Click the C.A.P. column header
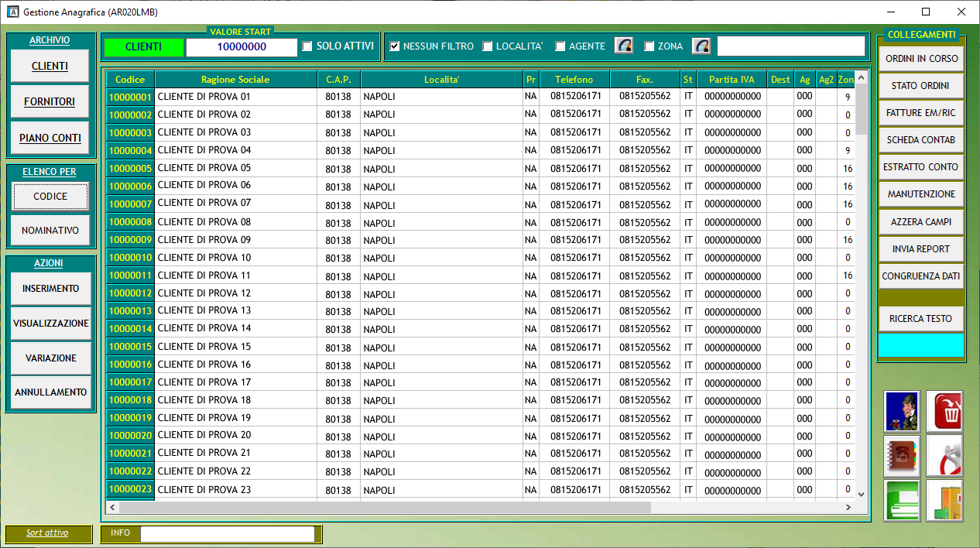Image resolution: width=980 pixels, height=548 pixels. (338, 79)
